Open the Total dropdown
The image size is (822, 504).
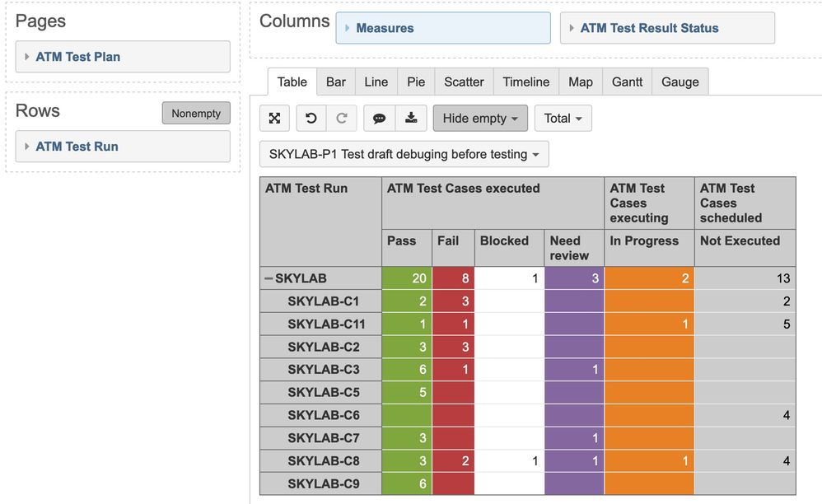coord(563,119)
